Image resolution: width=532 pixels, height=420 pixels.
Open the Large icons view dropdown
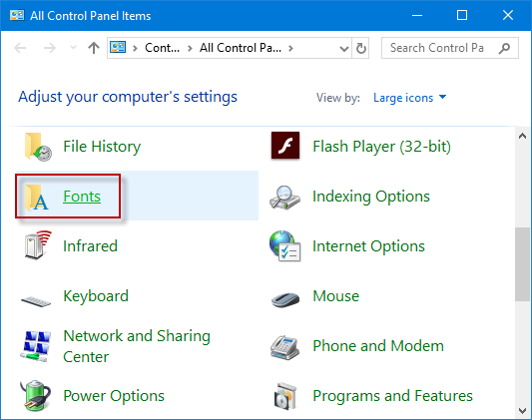[409, 98]
